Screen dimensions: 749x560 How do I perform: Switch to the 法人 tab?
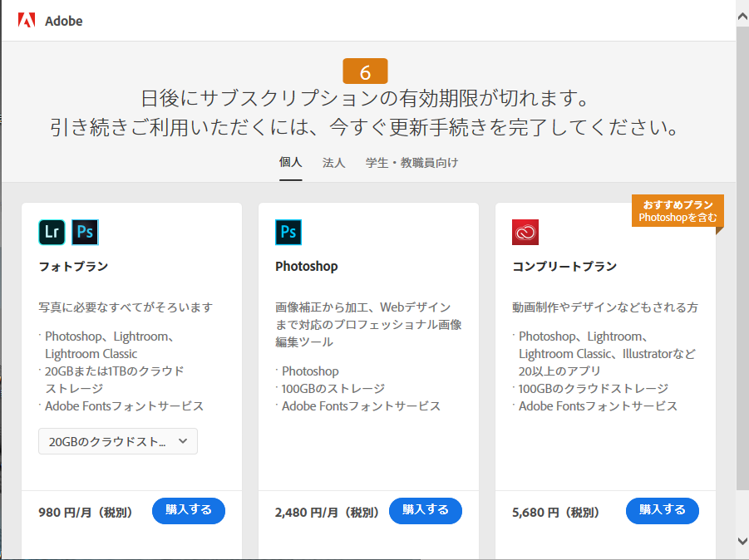coord(333,163)
